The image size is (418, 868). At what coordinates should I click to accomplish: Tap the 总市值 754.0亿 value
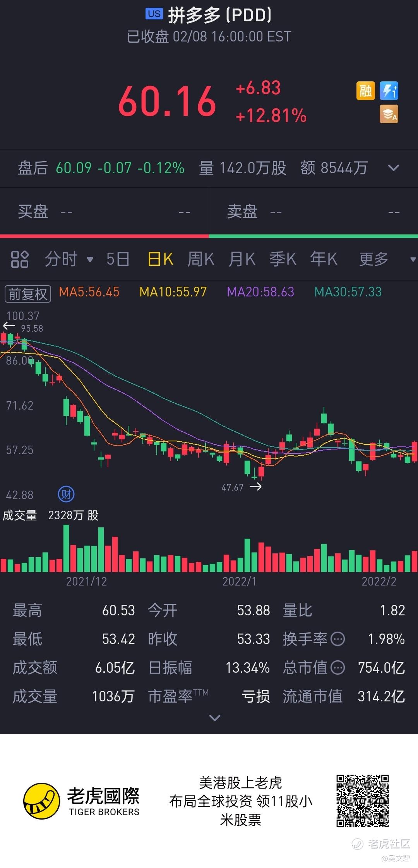[382, 668]
